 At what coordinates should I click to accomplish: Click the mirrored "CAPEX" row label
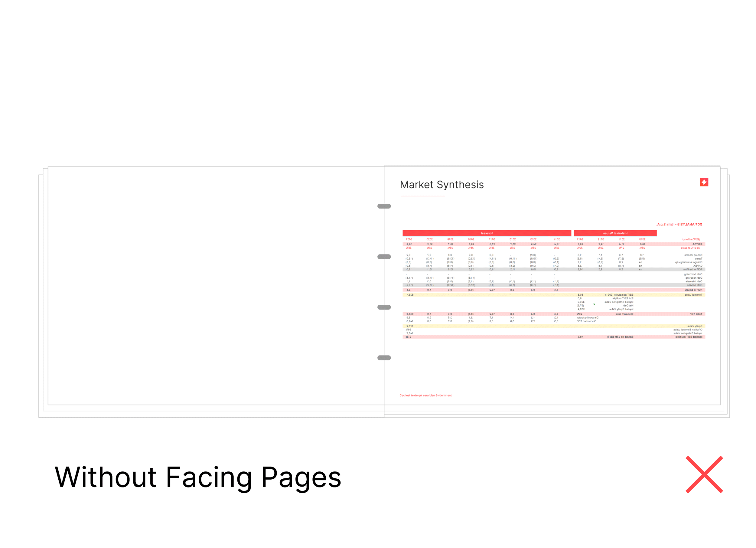(x=698, y=266)
